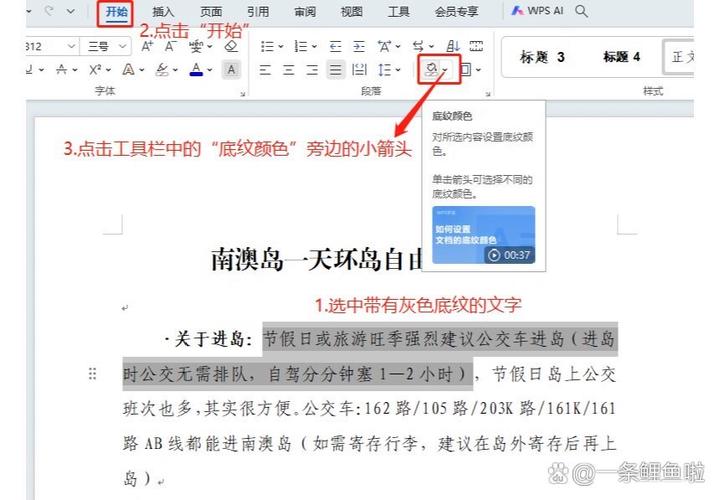Open the 插入 ribbon tab
This screenshot has height=500, width=719.
coord(163,11)
